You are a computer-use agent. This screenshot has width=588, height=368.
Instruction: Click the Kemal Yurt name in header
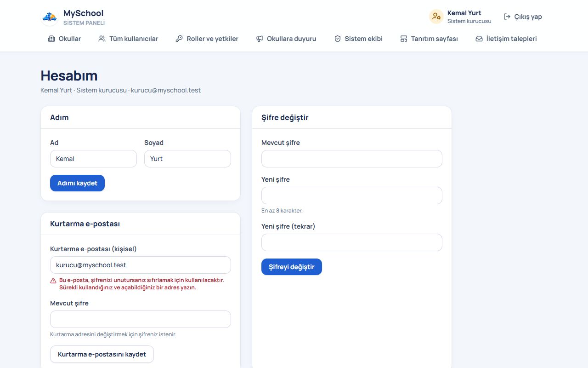pyautogui.click(x=464, y=13)
